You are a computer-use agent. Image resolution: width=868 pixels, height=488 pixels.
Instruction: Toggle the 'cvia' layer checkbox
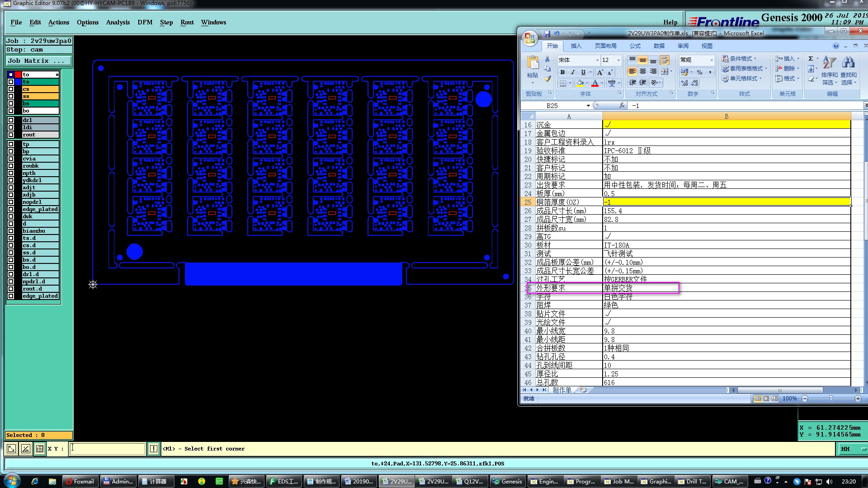11,159
